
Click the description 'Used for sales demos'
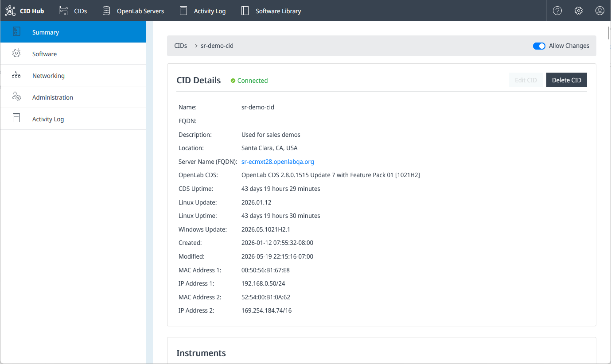271,135
